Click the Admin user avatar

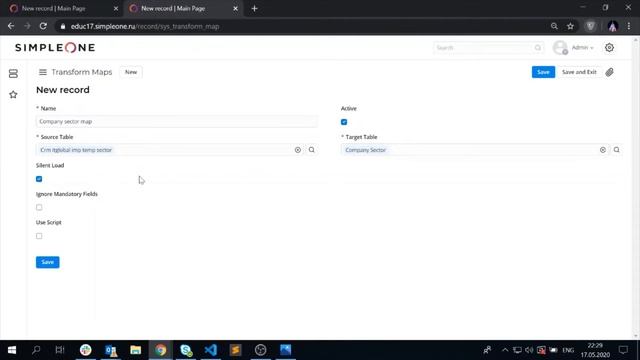[x=560, y=48]
